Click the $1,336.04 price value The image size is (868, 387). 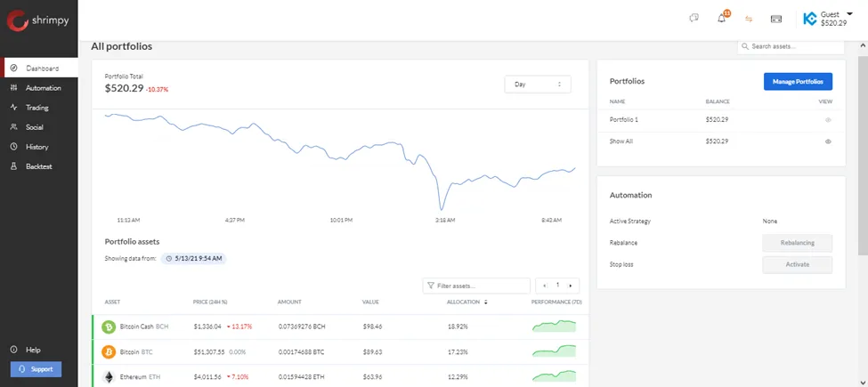point(207,327)
